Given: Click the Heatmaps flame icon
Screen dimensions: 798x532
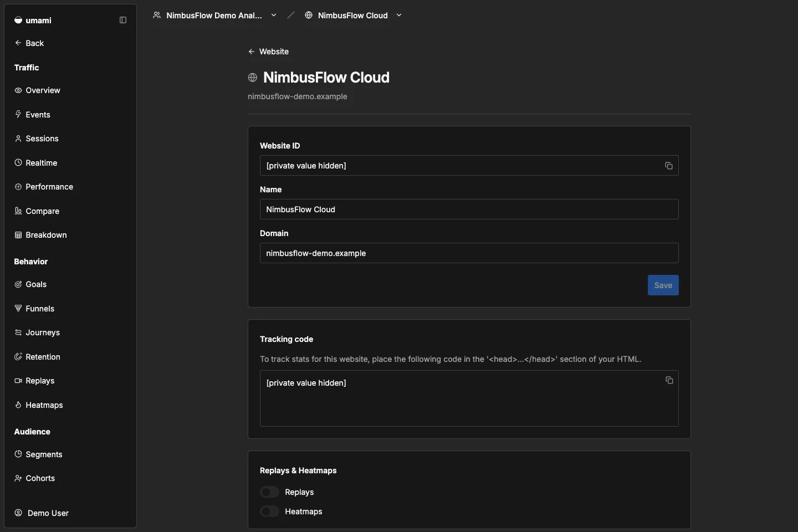Looking at the screenshot, I should pos(18,405).
